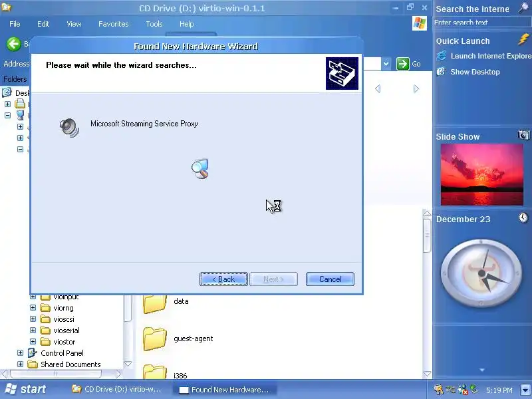The height and width of the screenshot is (399, 532).
Task: Click the speaker icon beside Microsoft Streaming Service Proxy
Action: click(69, 128)
